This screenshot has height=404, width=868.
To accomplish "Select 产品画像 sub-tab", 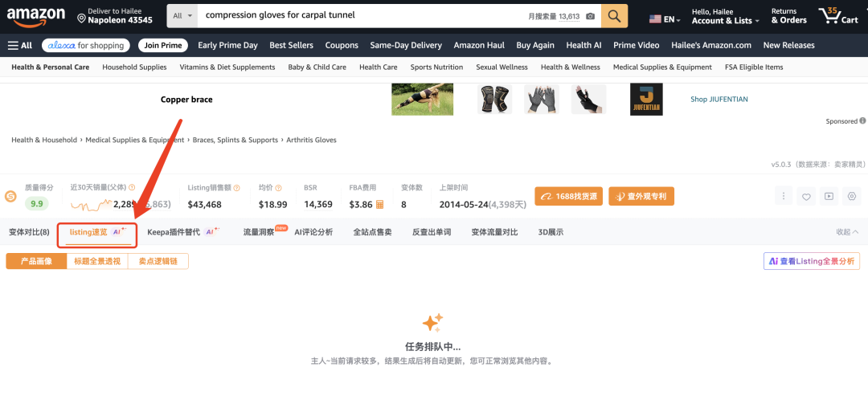I will click(x=36, y=261).
